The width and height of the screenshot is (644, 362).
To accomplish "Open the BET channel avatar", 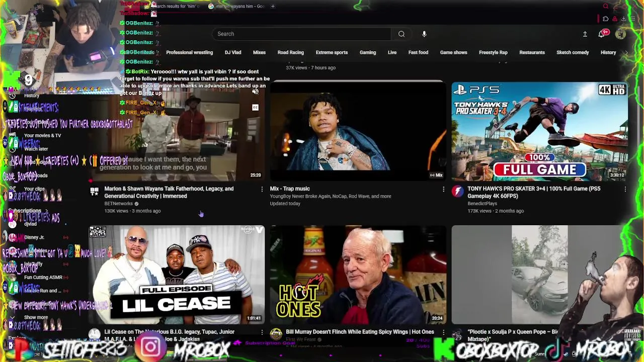I will (94, 192).
